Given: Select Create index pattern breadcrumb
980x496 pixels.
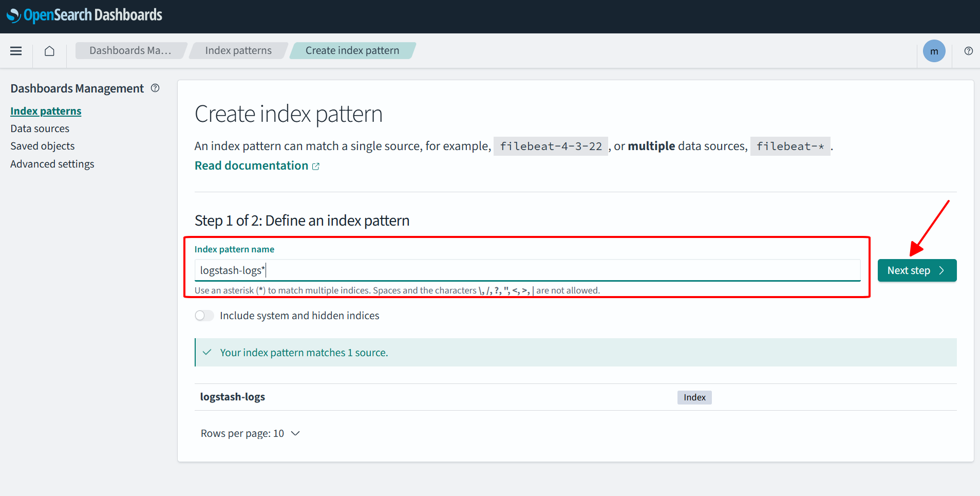Looking at the screenshot, I should [x=352, y=50].
